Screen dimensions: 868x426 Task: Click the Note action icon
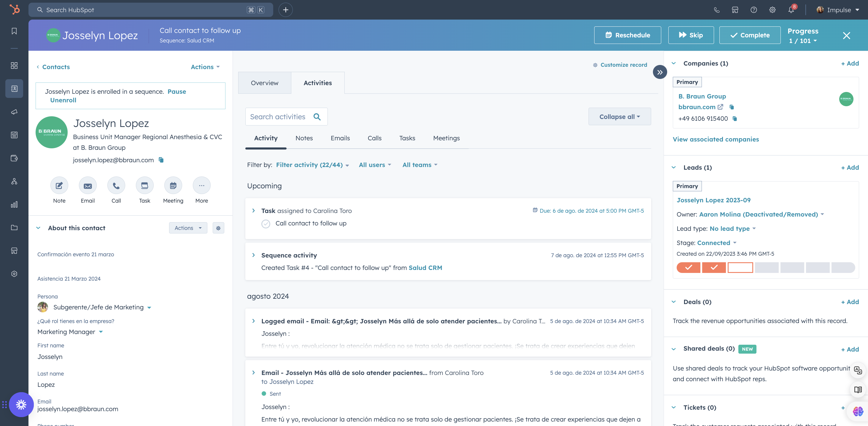59,186
